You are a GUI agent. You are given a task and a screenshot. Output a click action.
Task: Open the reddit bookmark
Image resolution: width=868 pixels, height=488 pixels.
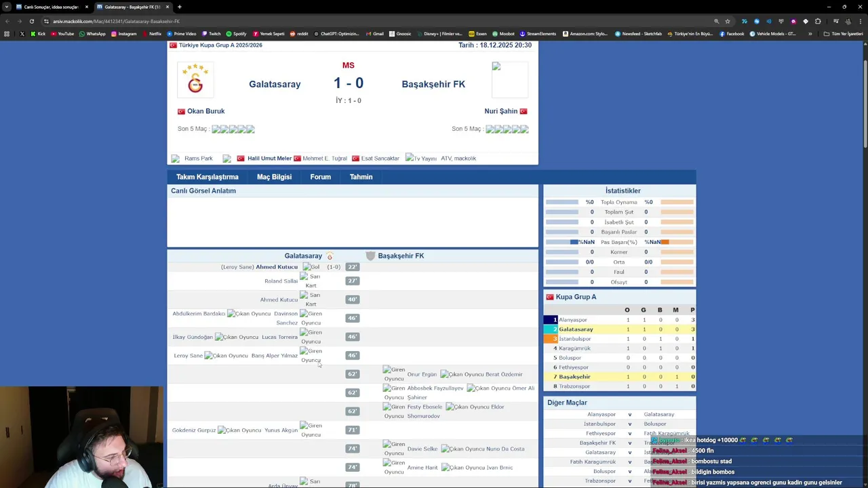(299, 34)
